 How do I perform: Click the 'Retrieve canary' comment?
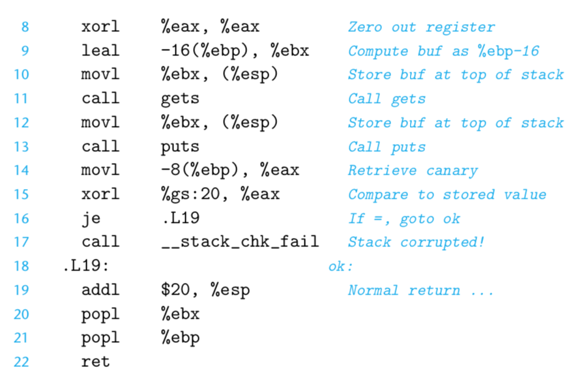click(413, 171)
